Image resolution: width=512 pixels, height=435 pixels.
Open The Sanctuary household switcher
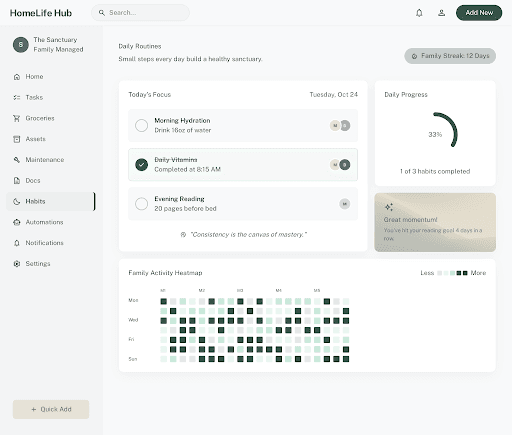(x=48, y=44)
